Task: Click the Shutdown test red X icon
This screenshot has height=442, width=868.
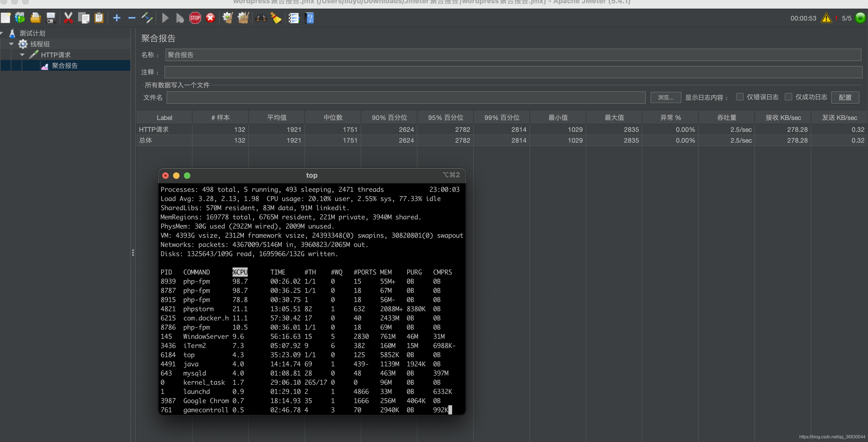Action: coord(210,18)
